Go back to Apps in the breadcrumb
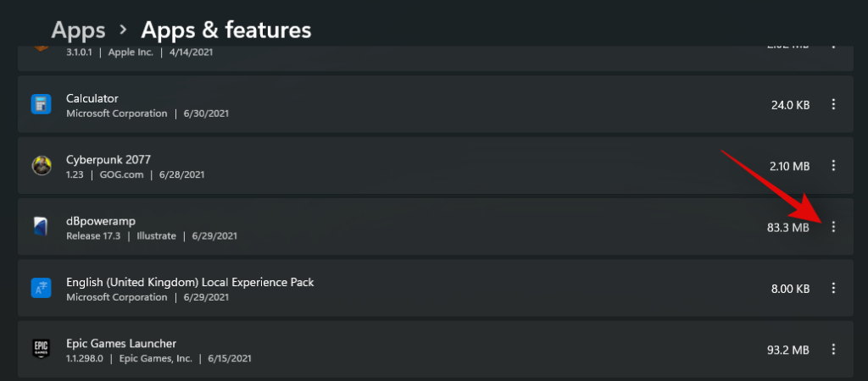The width and height of the screenshot is (868, 381). 78,30
